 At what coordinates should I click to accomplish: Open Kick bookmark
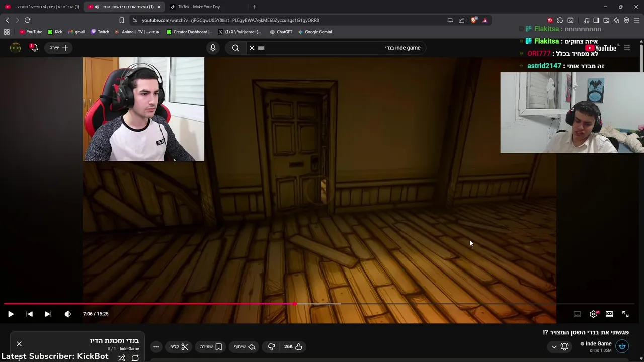pyautogui.click(x=55, y=32)
